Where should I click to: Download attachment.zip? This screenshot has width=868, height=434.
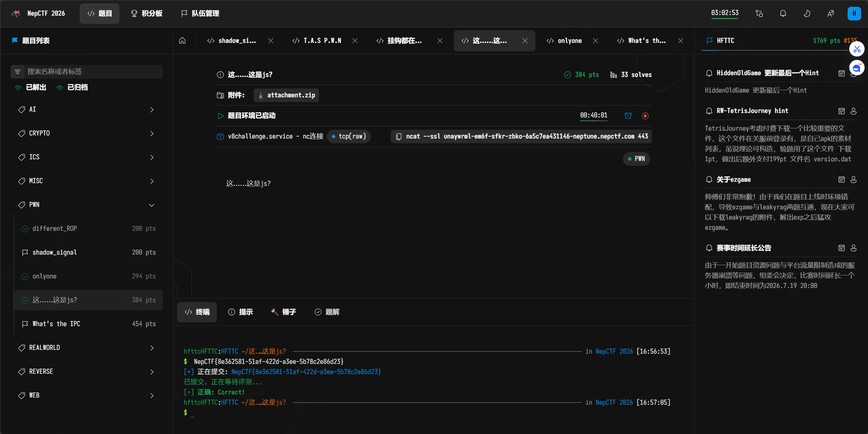(x=286, y=95)
